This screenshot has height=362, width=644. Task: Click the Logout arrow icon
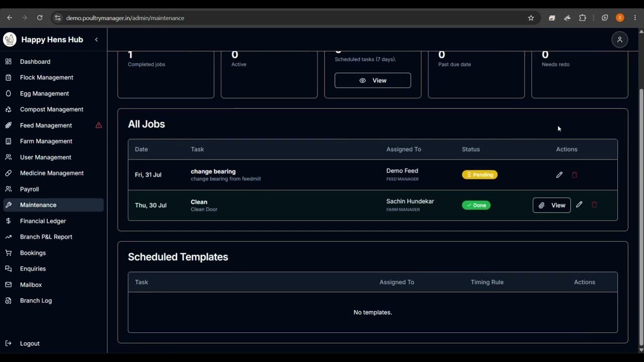pos(9,343)
